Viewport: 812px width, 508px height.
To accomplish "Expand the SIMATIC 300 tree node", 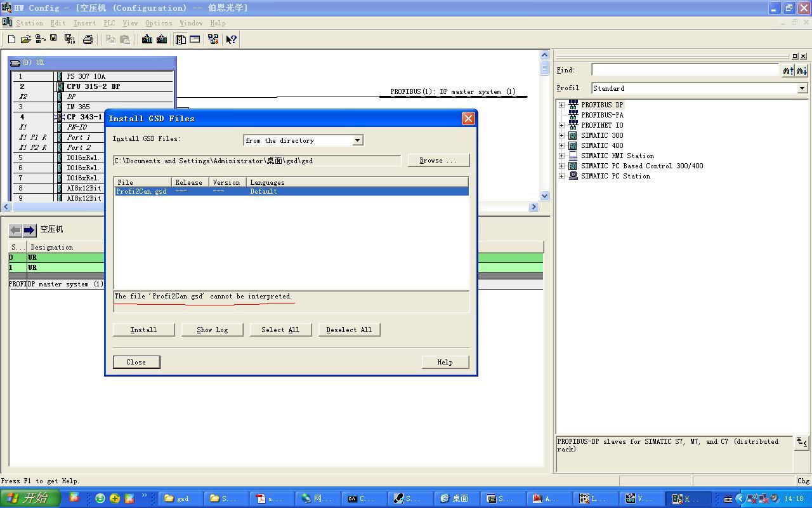I will click(561, 135).
